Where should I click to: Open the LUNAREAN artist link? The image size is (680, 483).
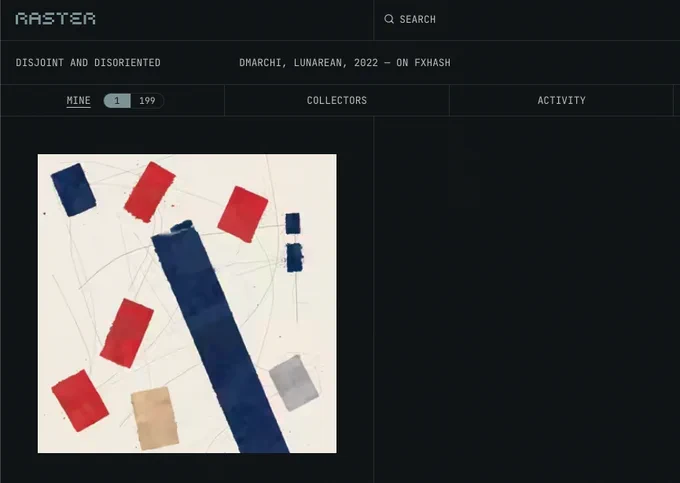click(318, 63)
